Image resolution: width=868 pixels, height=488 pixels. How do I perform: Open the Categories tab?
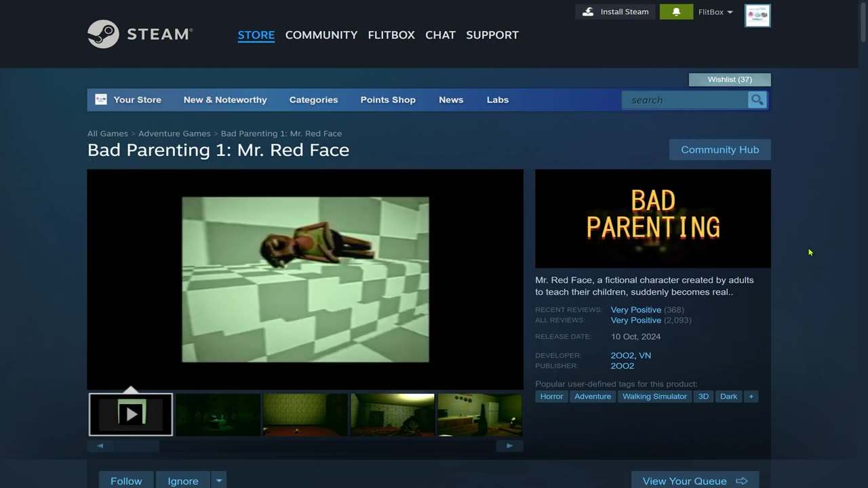click(x=313, y=100)
